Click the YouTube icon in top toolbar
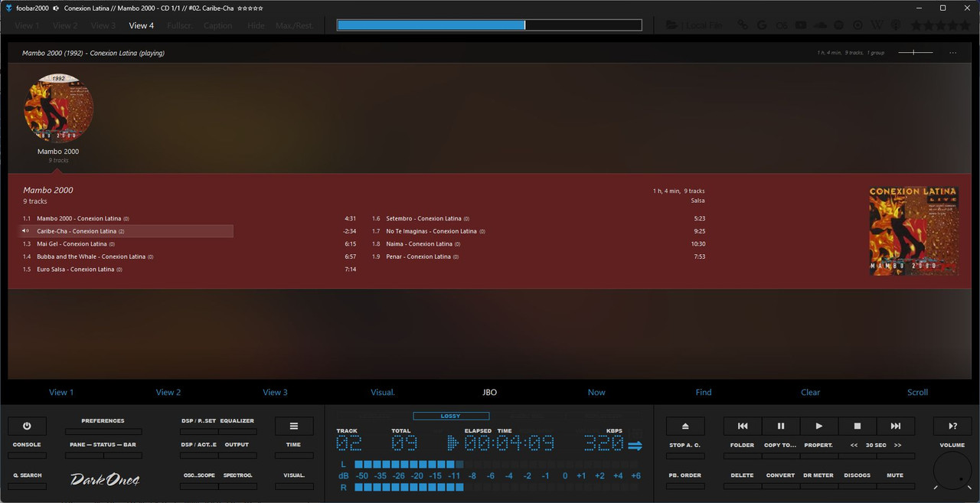The height and width of the screenshot is (503, 980). tap(801, 25)
